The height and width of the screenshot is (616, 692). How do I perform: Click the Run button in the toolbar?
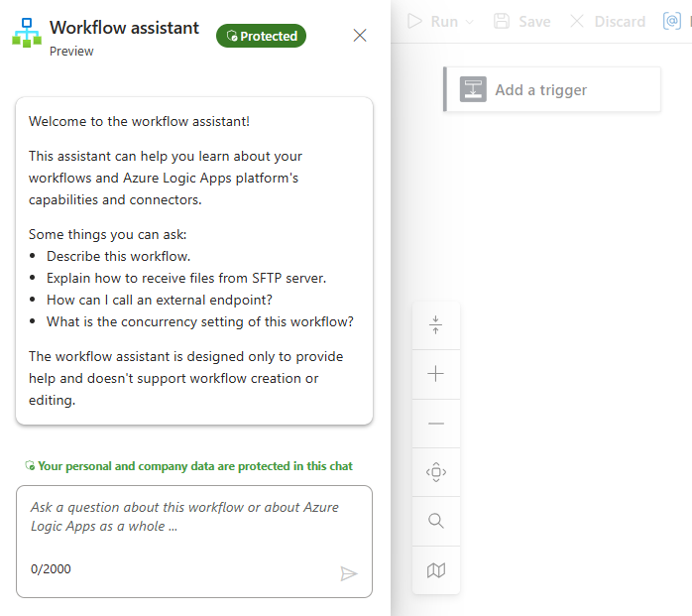click(433, 21)
